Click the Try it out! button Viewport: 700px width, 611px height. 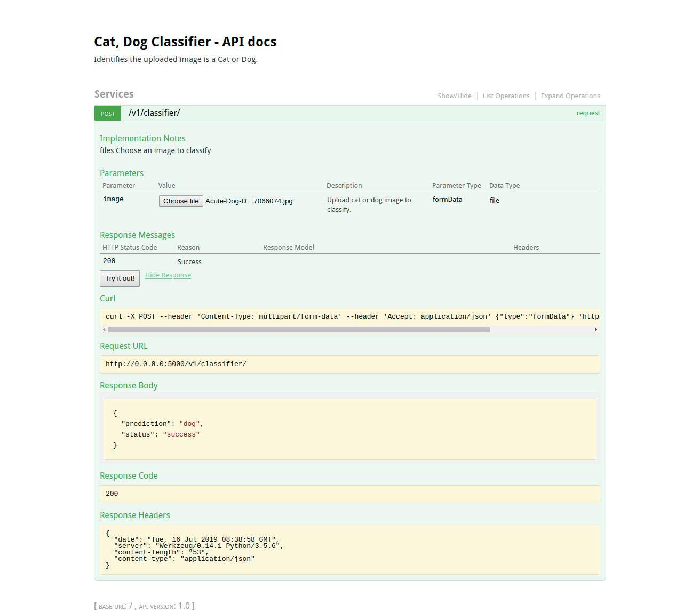pos(120,279)
